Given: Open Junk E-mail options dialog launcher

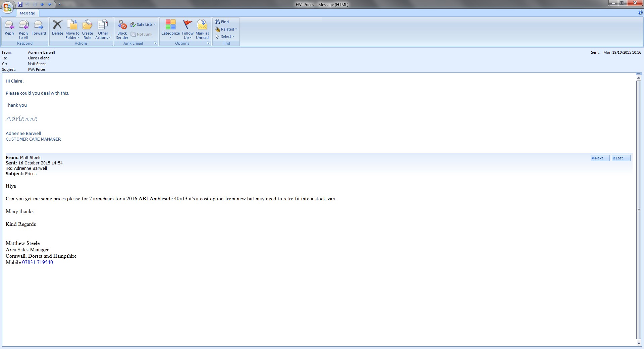Looking at the screenshot, I should pyautogui.click(x=155, y=43).
